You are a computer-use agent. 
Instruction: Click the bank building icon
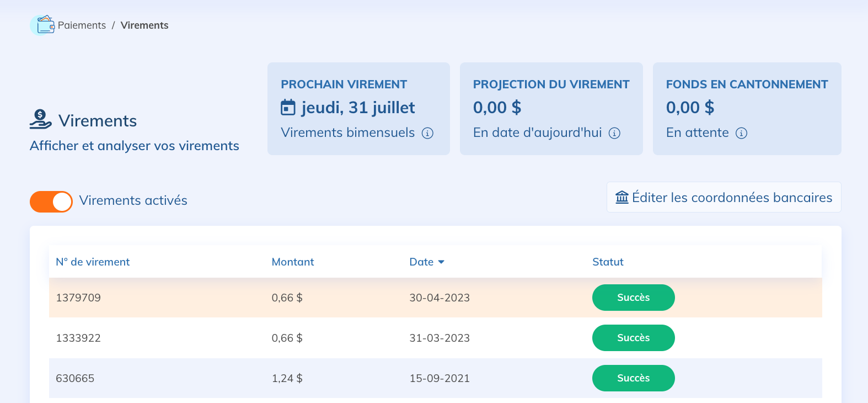pos(622,197)
